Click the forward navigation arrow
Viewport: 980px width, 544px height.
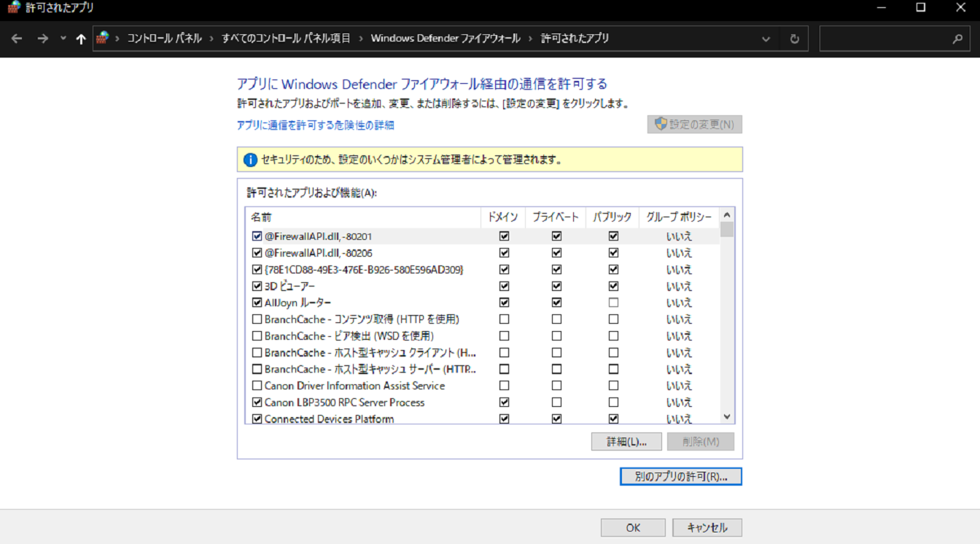tap(42, 39)
